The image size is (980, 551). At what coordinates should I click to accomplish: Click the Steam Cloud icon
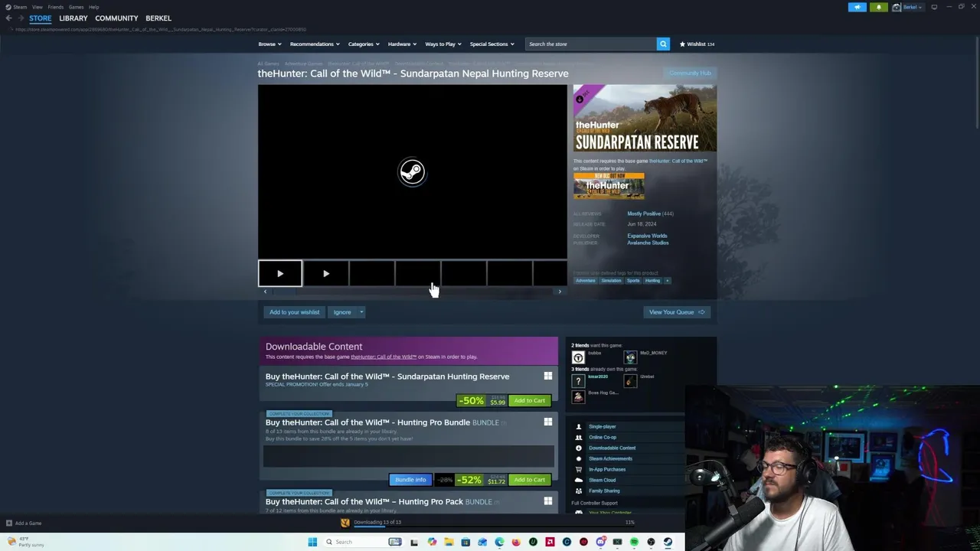(578, 480)
